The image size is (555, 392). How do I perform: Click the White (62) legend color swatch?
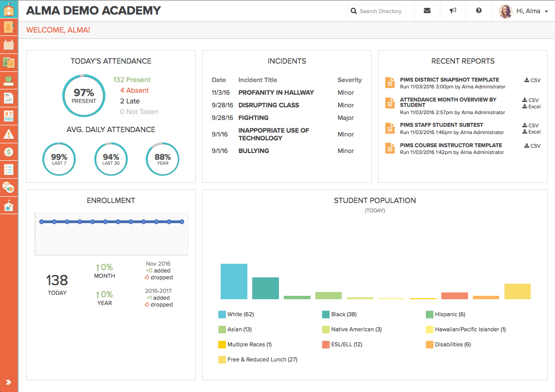tap(221, 314)
